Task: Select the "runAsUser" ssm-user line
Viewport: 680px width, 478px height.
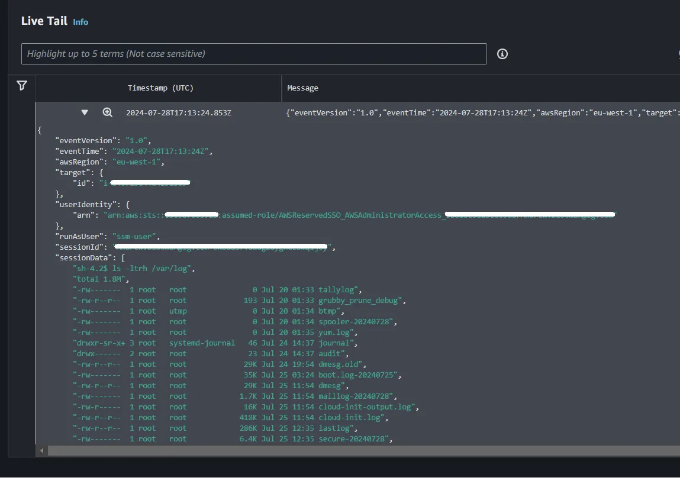Action: (x=108, y=236)
